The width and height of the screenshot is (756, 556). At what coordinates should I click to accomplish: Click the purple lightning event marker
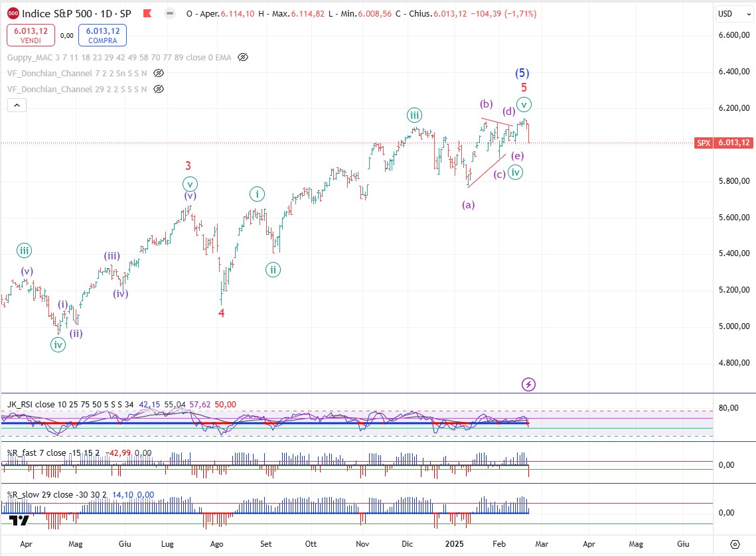click(x=528, y=384)
